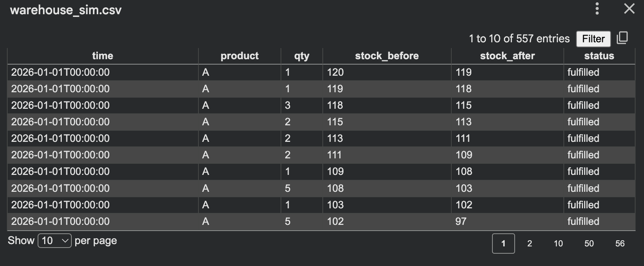Open the rows per page dropdown

coord(54,241)
